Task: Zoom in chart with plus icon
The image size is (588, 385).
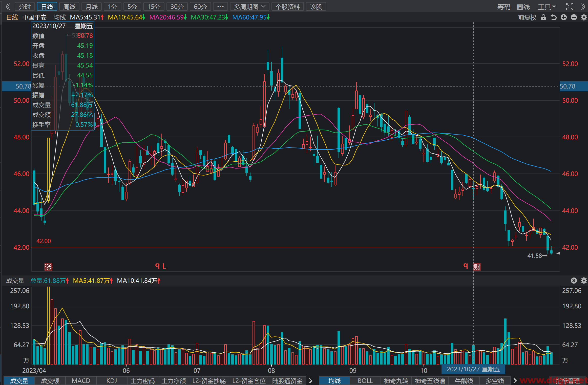Action: point(564,17)
